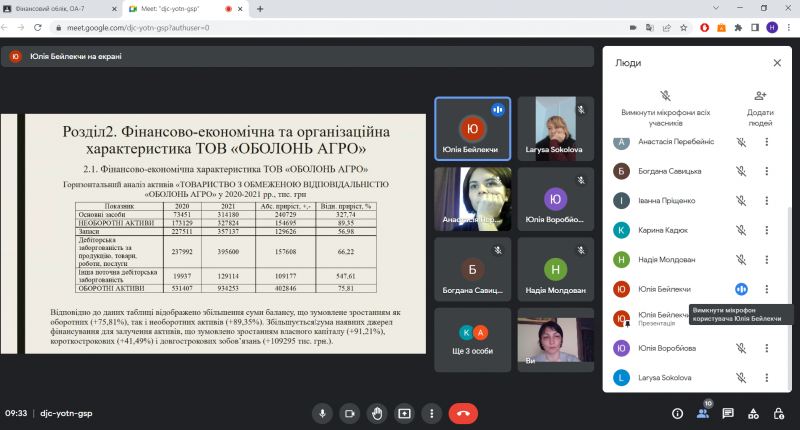Reload the page
The height and width of the screenshot is (430, 800).
pyautogui.click(x=38, y=28)
